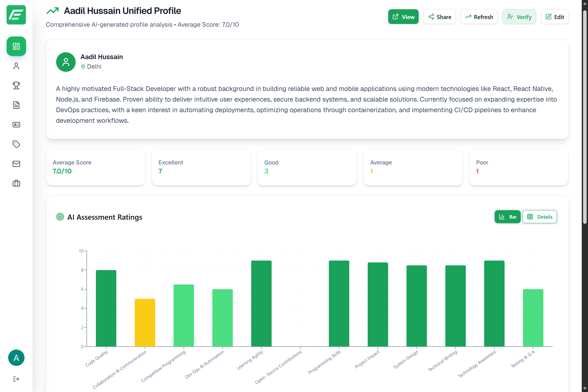The width and height of the screenshot is (588, 392).
Task: Open Edit for the profile
Action: pos(555,17)
